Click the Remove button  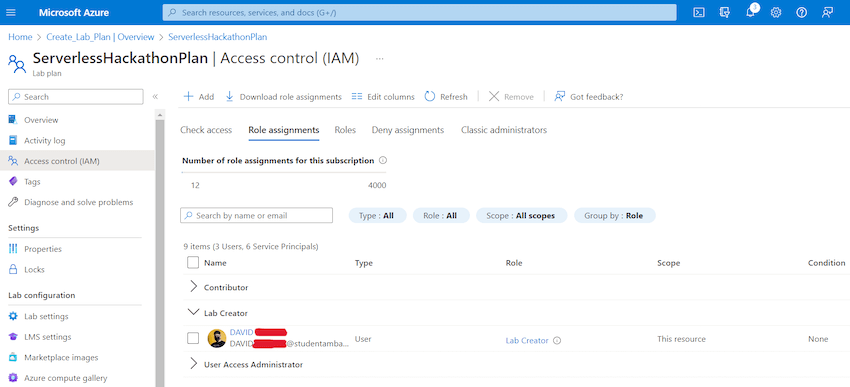click(511, 96)
